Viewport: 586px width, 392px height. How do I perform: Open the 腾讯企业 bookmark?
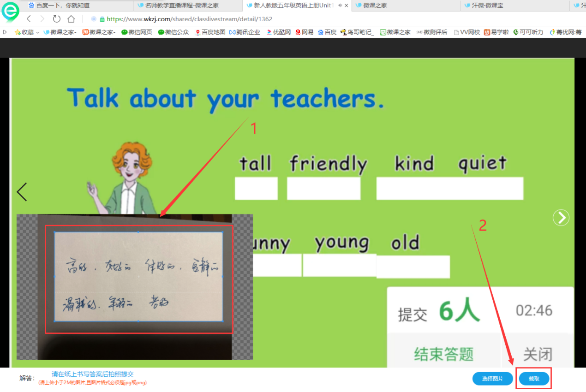(x=245, y=32)
